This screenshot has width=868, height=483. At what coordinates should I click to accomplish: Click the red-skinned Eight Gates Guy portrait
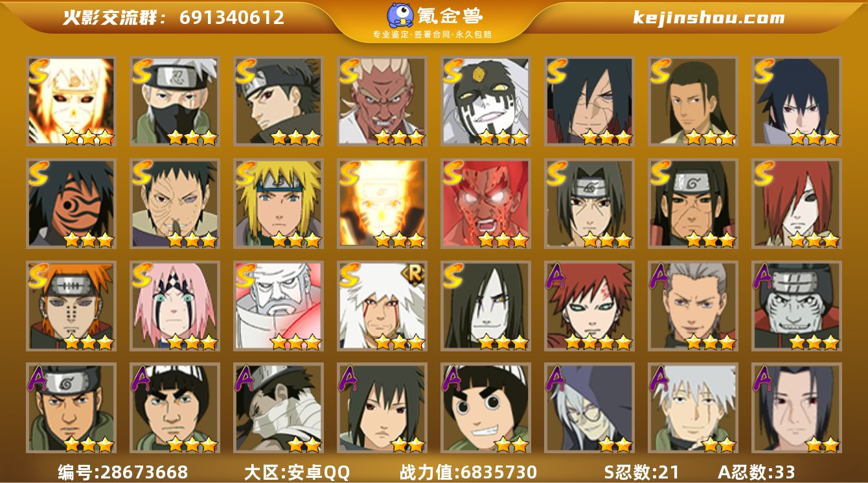486,203
